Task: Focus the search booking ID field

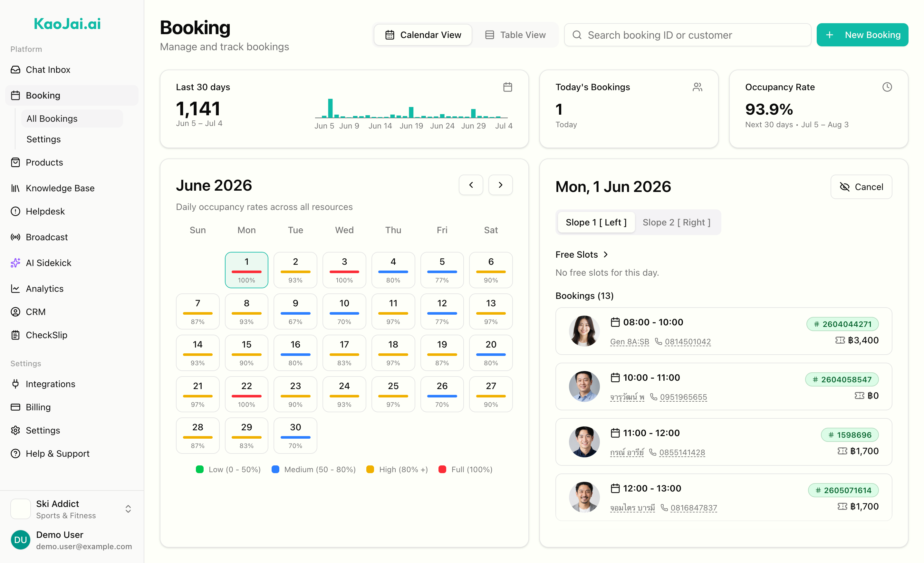Action: 688,35
